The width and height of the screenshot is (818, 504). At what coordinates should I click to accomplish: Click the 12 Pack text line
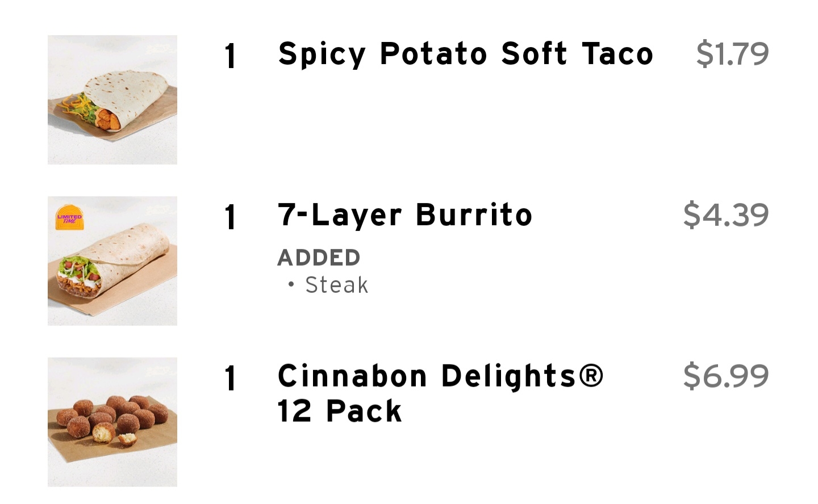click(x=340, y=411)
